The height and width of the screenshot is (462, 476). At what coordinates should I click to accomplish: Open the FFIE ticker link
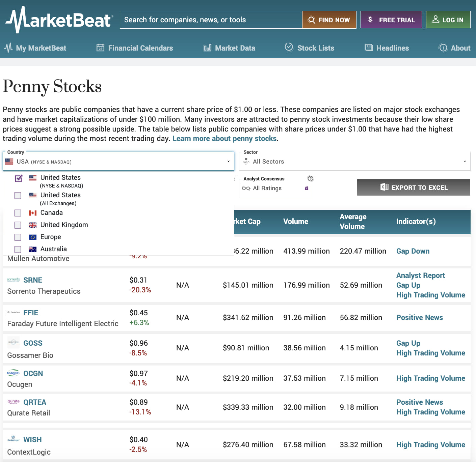coord(31,313)
